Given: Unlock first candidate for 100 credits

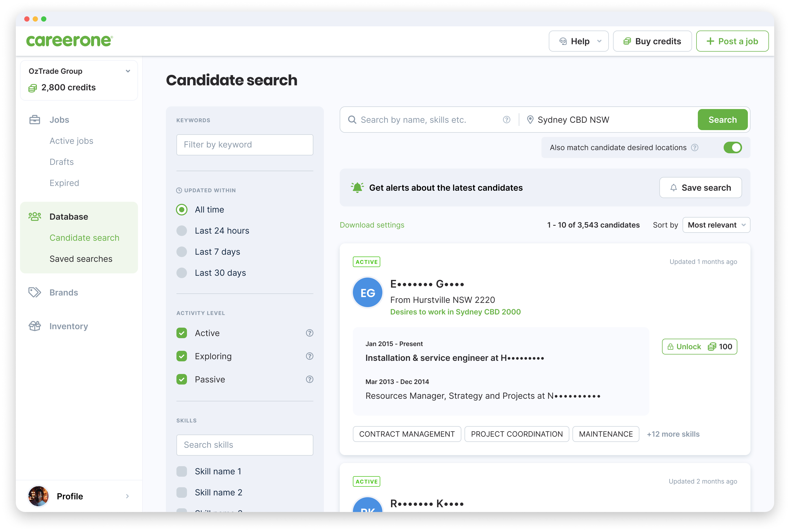Looking at the screenshot, I should pos(699,346).
